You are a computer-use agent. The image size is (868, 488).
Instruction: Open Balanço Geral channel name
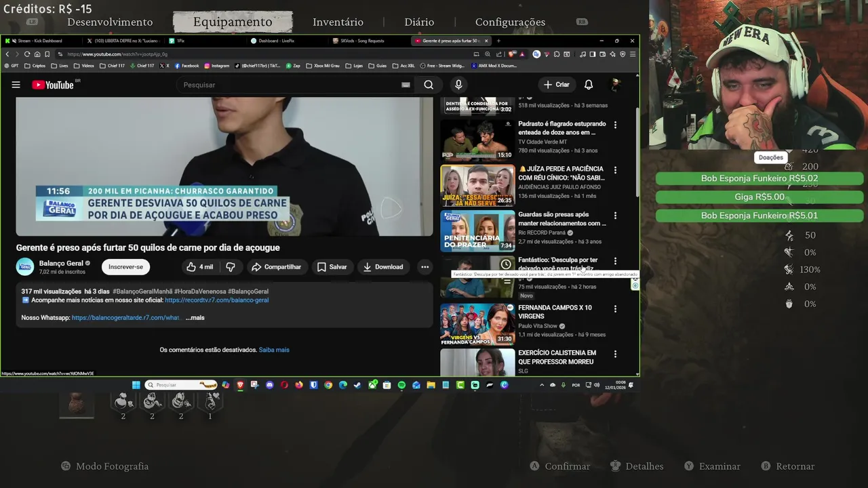(x=61, y=263)
